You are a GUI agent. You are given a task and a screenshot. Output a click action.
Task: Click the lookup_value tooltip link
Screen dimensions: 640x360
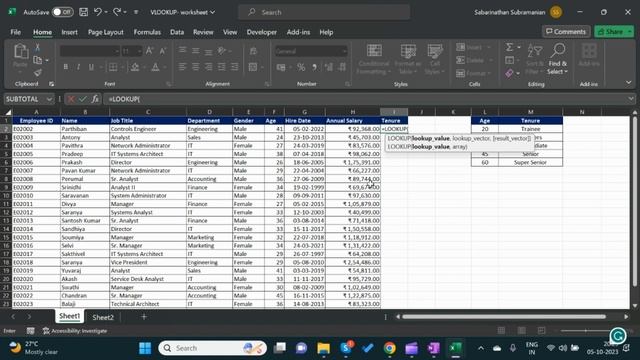click(431, 138)
